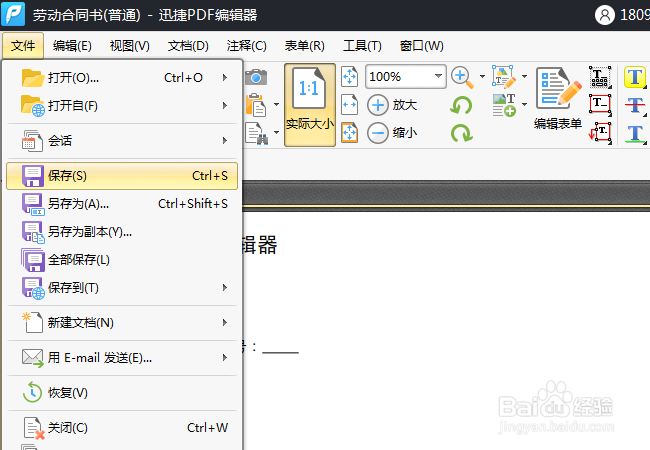Select the red text box tool icon
The image size is (650, 450).
click(x=600, y=105)
